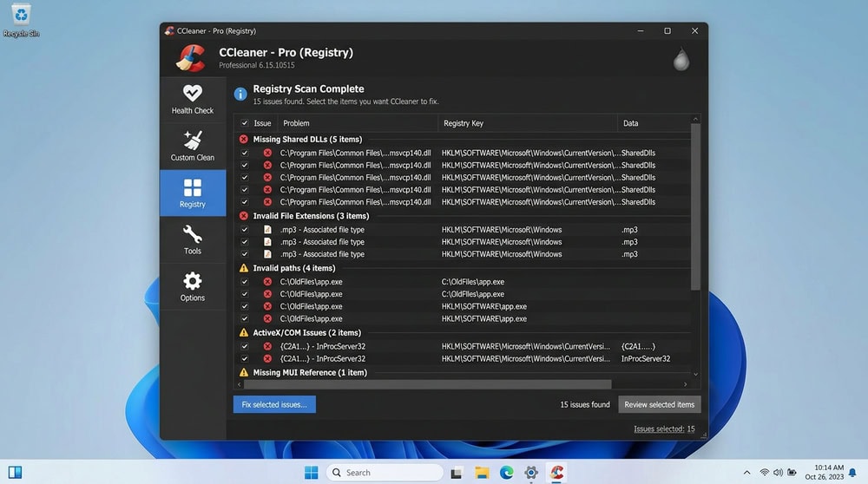Screen dimensions: 868x484
Task: Uncheck the last msvcp140.dll issue row
Action: [244, 202]
